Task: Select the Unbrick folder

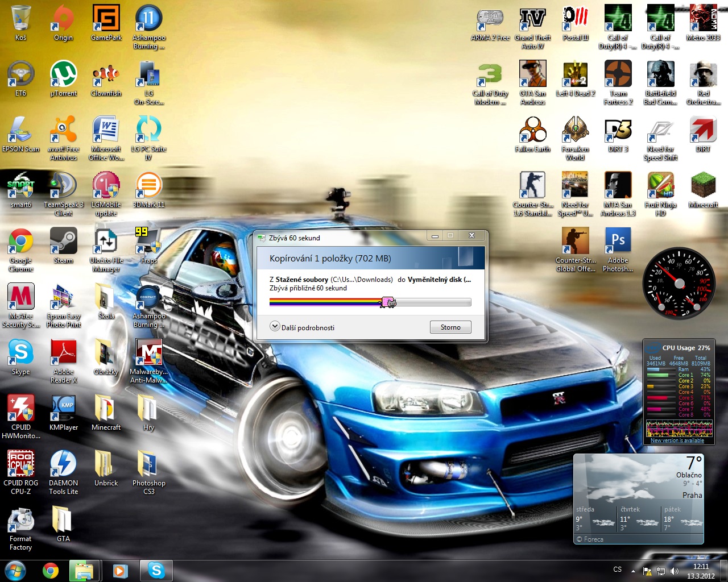Action: [106, 468]
